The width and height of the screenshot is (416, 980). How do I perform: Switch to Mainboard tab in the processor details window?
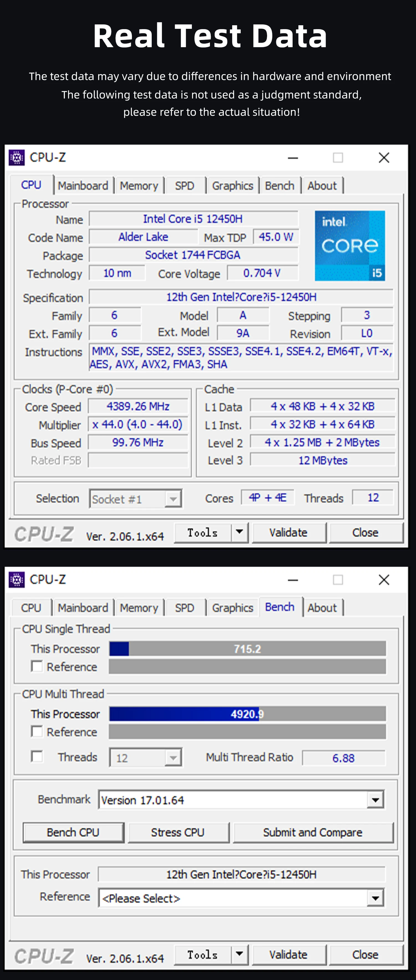[83, 186]
